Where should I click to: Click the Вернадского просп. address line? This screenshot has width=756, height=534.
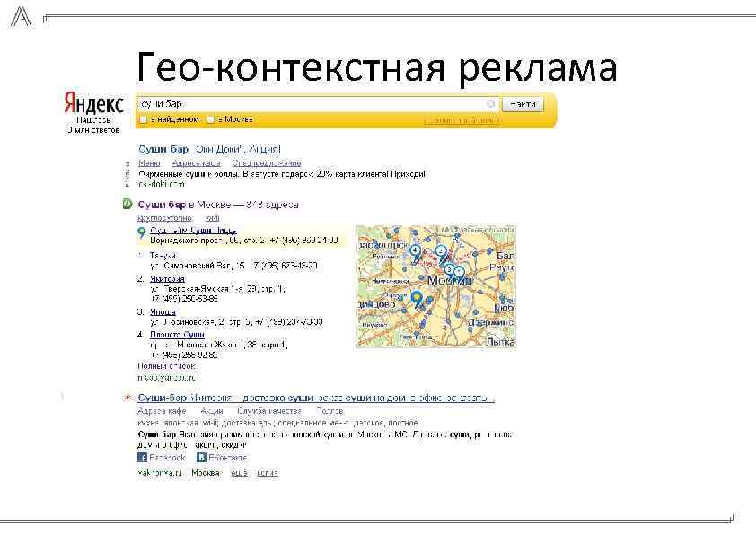pyautogui.click(x=244, y=240)
